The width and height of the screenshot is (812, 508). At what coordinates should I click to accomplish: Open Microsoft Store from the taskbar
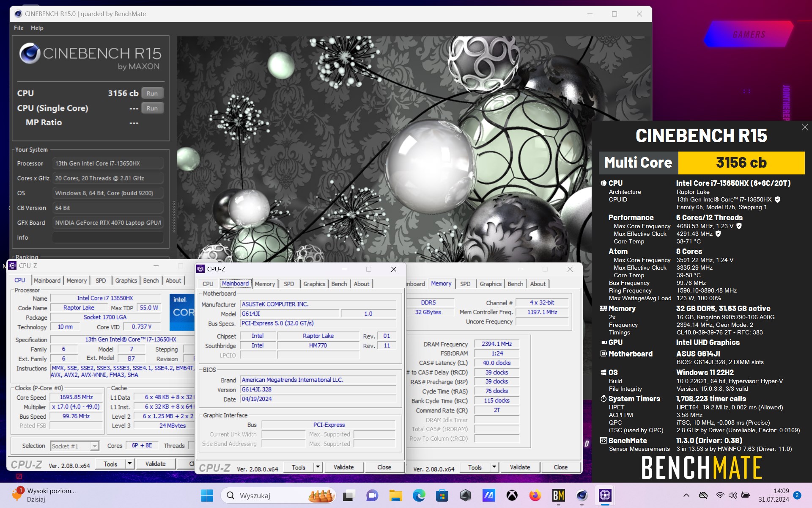point(442,495)
